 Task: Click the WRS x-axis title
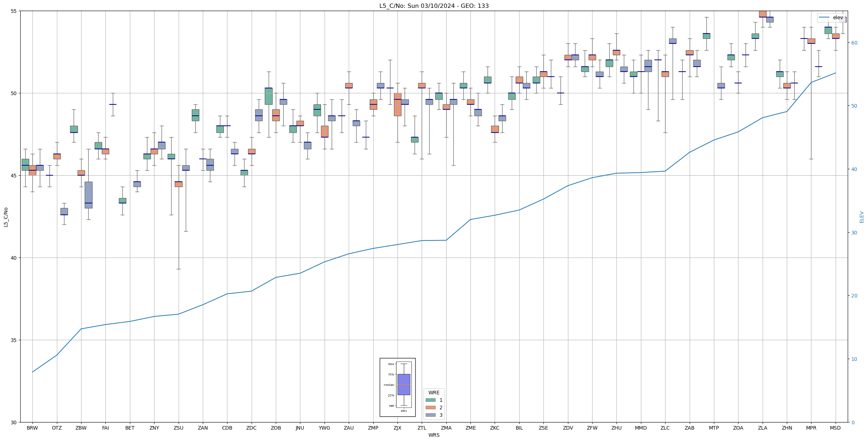pyautogui.click(x=434, y=435)
